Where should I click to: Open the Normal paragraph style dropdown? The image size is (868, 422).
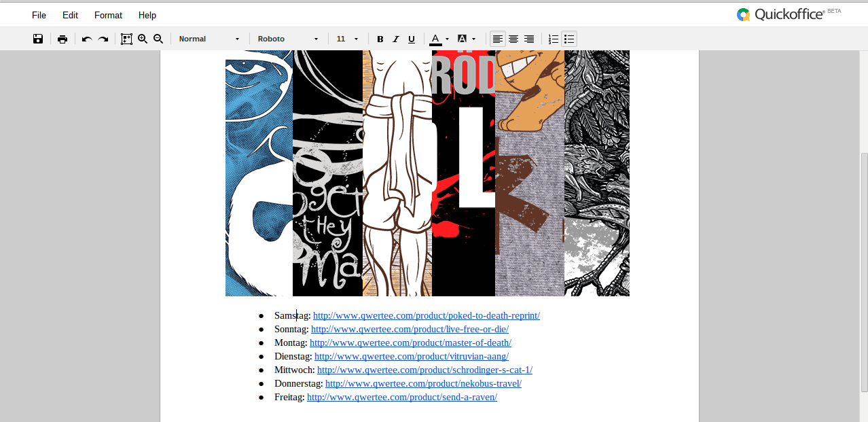[209, 39]
